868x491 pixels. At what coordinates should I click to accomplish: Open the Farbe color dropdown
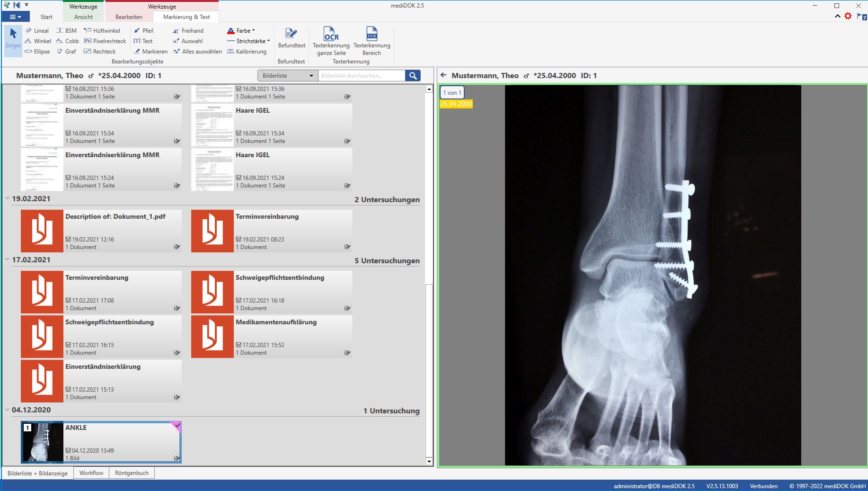point(241,31)
